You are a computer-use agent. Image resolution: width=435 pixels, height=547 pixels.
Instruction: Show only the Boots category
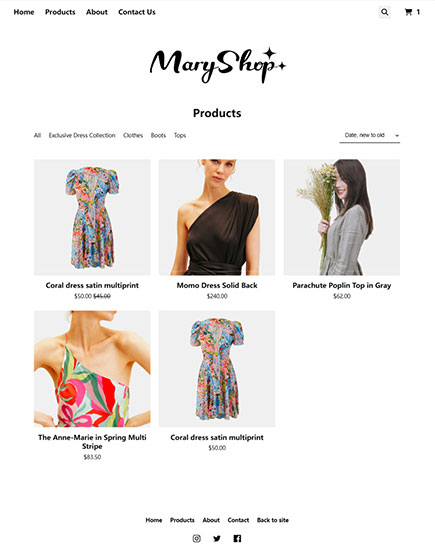click(x=158, y=135)
